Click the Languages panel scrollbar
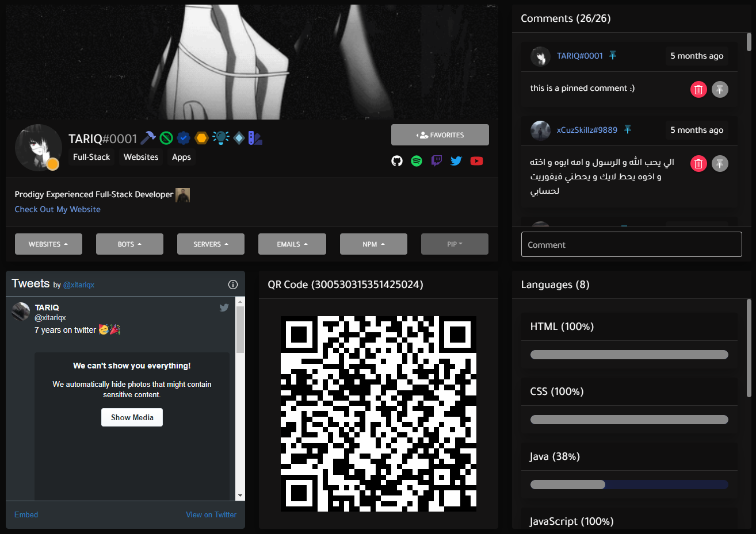This screenshot has width=756, height=534. [749, 348]
